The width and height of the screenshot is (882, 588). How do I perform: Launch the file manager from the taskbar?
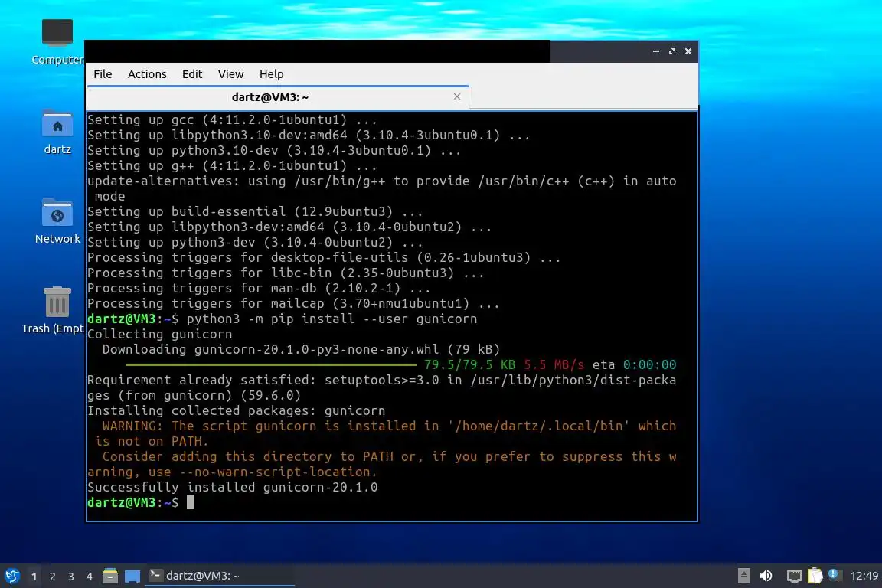[x=110, y=576]
